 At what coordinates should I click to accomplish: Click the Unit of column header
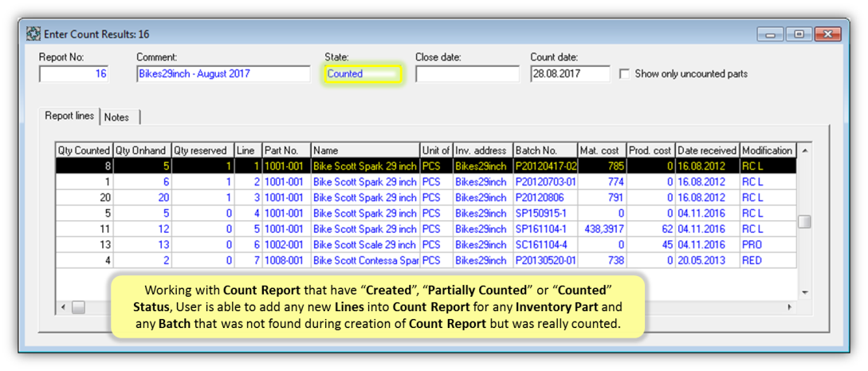pos(436,150)
